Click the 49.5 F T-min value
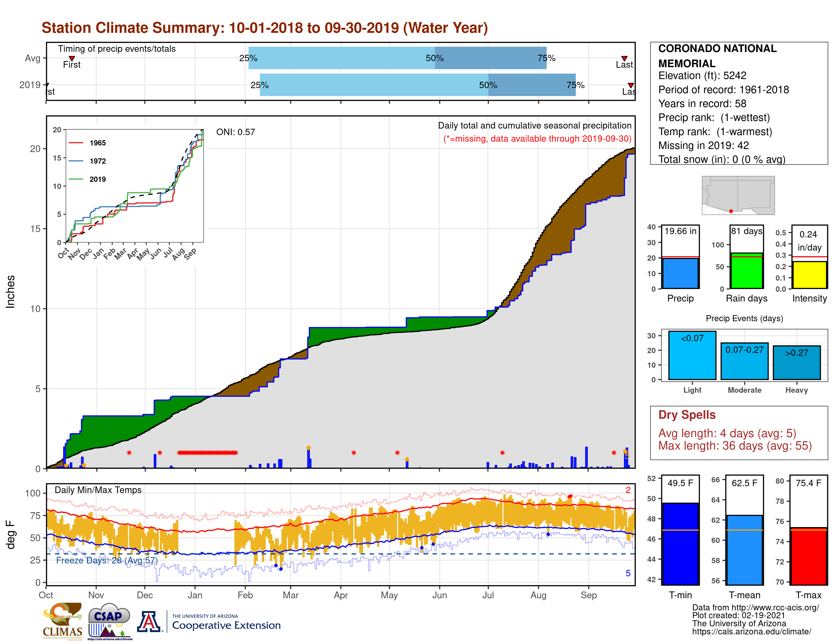834x644 pixels. click(x=680, y=483)
